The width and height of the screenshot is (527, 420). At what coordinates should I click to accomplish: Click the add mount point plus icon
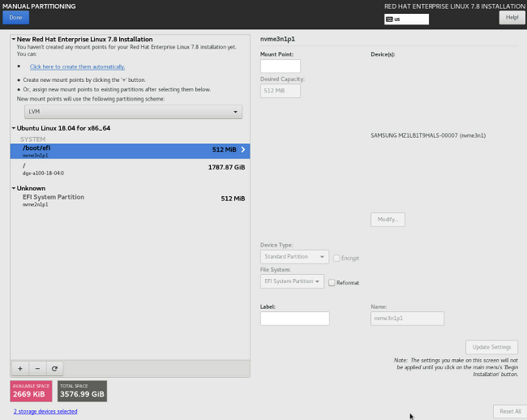(x=20, y=367)
